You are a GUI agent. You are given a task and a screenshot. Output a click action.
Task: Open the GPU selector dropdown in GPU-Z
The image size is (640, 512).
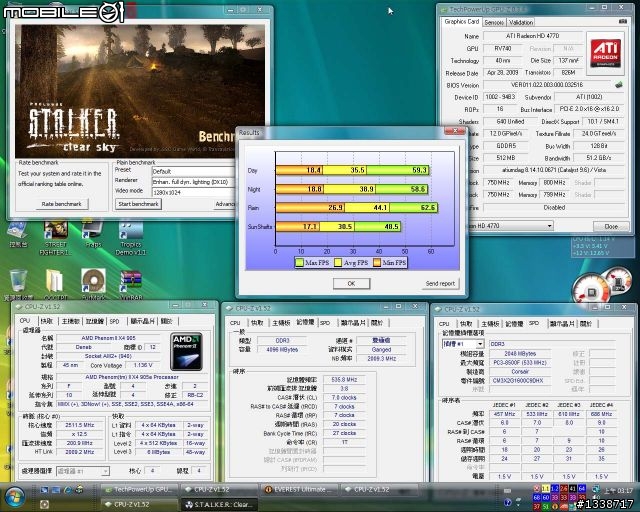[x=550, y=226]
